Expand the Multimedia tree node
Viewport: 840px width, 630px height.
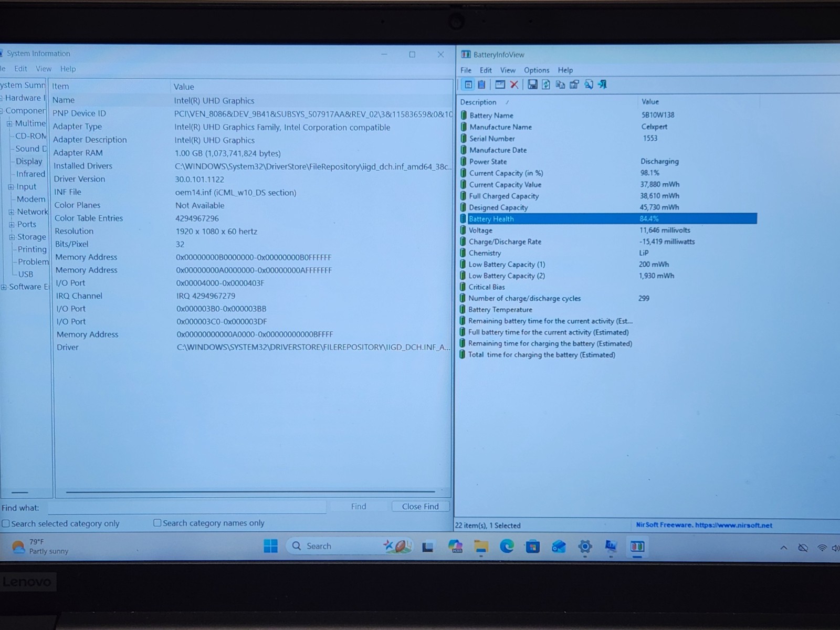click(9, 124)
